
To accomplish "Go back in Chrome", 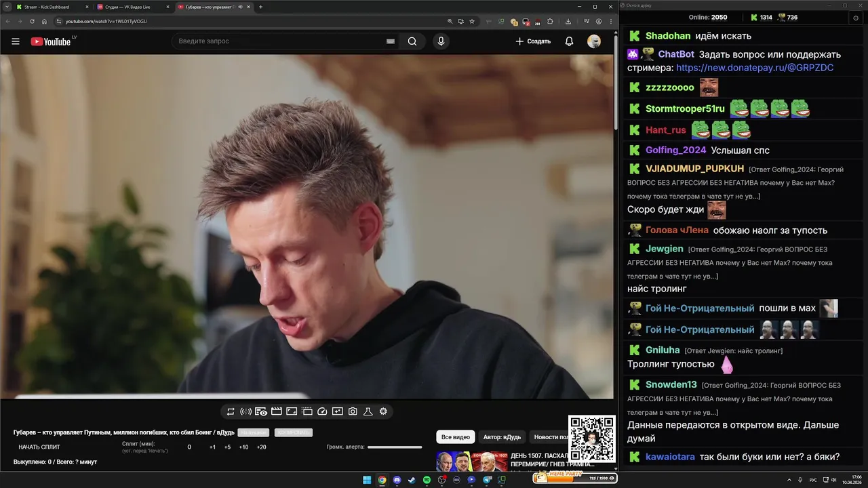I will [x=8, y=21].
